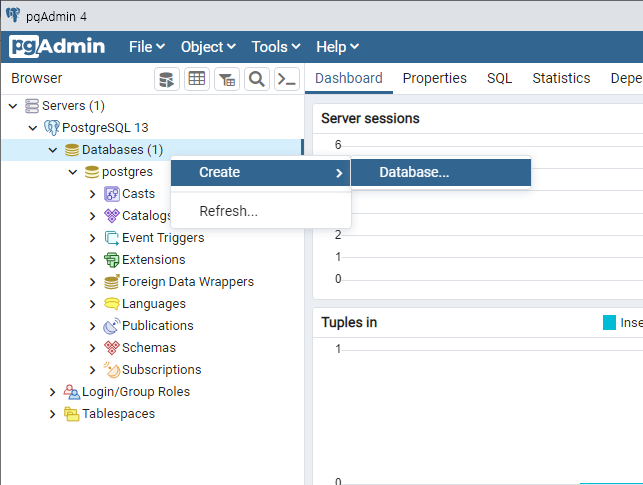This screenshot has width=643, height=485.
Task: Select Database... from the Create submenu
Action: [441, 173]
